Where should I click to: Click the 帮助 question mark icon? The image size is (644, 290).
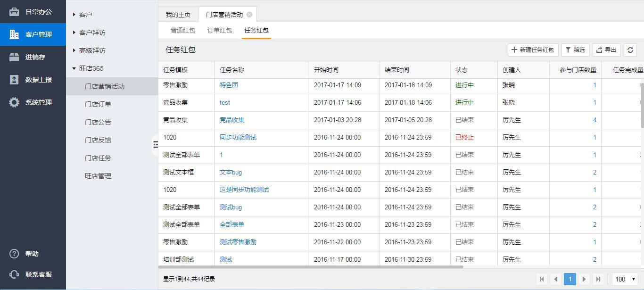14,254
